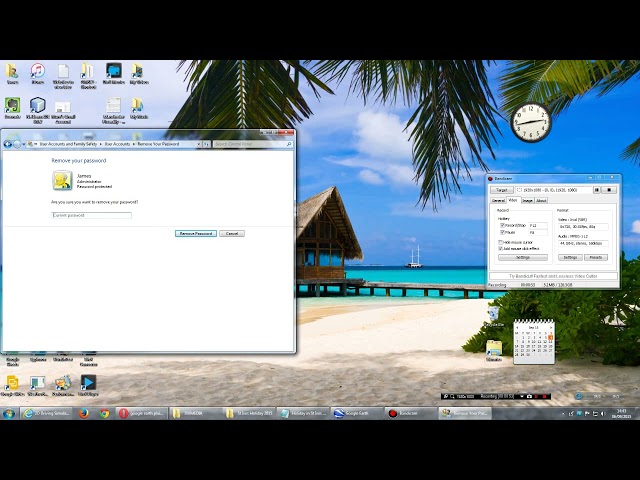Open the iTunes desktop shortcut
Screen dimensions: 640x480
[38, 73]
